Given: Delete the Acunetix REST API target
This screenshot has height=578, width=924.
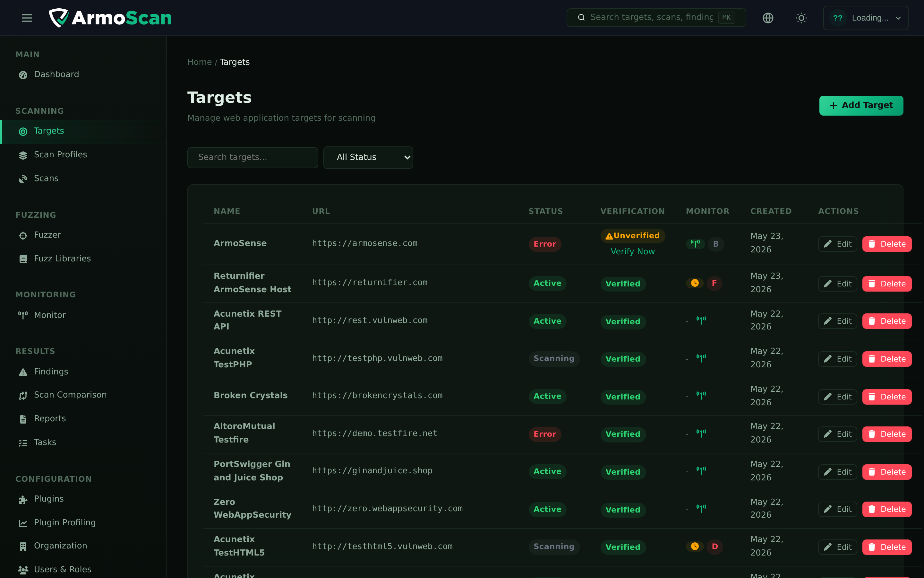Looking at the screenshot, I should pos(886,321).
